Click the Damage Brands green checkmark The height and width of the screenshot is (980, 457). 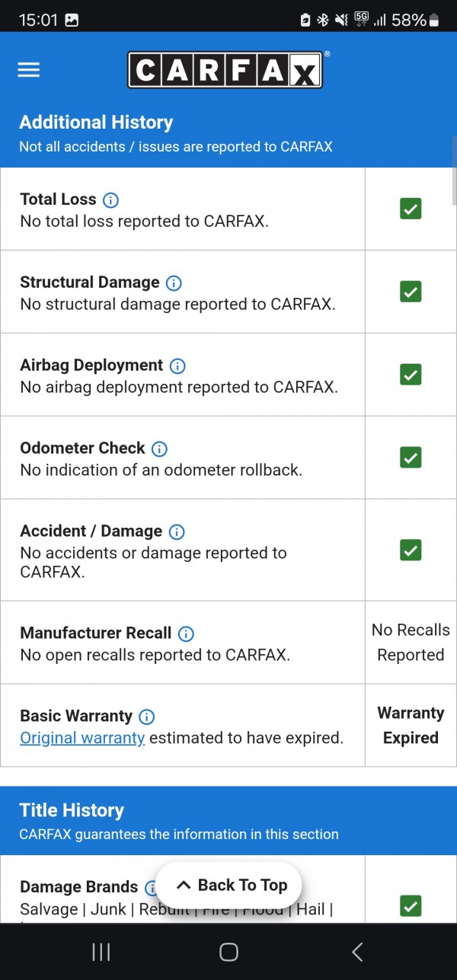pyautogui.click(x=411, y=905)
